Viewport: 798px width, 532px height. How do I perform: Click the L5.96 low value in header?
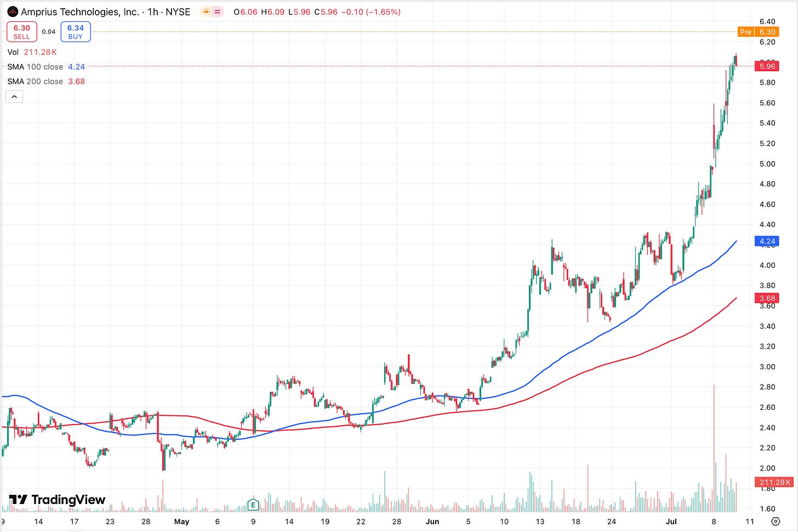coord(299,12)
